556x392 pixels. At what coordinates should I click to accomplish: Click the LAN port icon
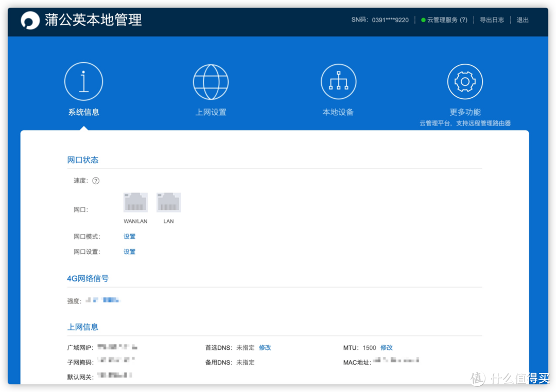click(168, 202)
